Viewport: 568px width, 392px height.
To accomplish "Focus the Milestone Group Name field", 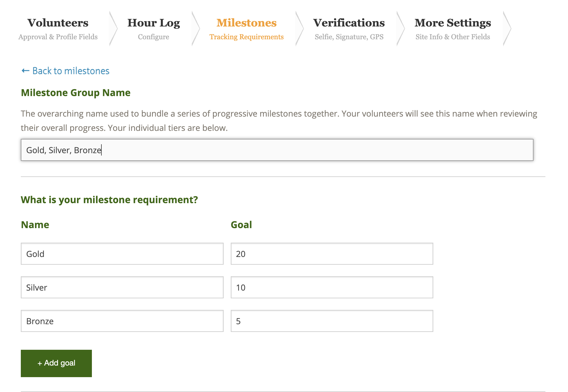I will pos(277,150).
